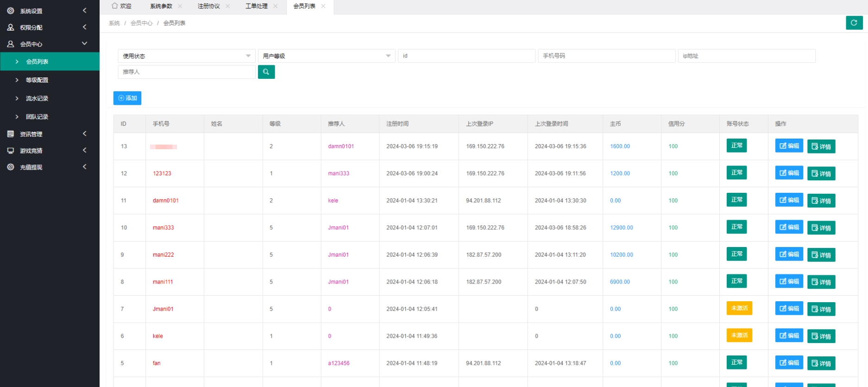Click the 资讯管理 icon in sidebar
This screenshot has width=868, height=387.
pyautogui.click(x=11, y=134)
